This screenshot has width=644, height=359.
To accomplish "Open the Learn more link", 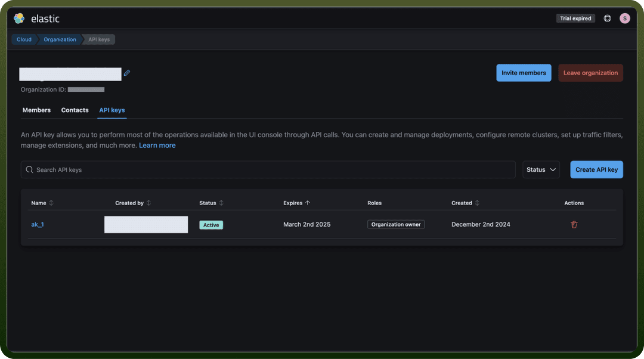I will 157,146.
